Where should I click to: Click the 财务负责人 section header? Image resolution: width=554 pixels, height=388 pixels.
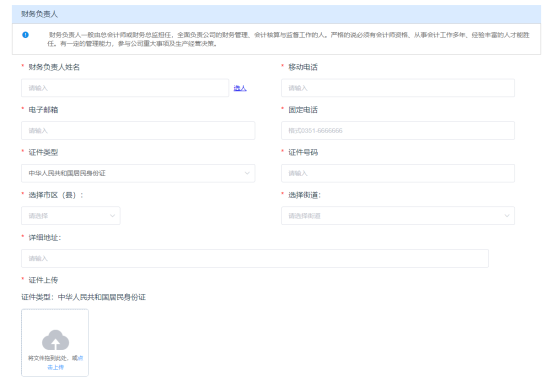point(276,14)
